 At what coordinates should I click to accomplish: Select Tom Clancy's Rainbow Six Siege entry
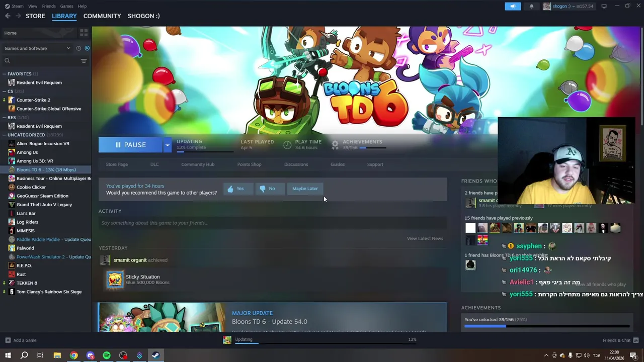tap(49, 292)
